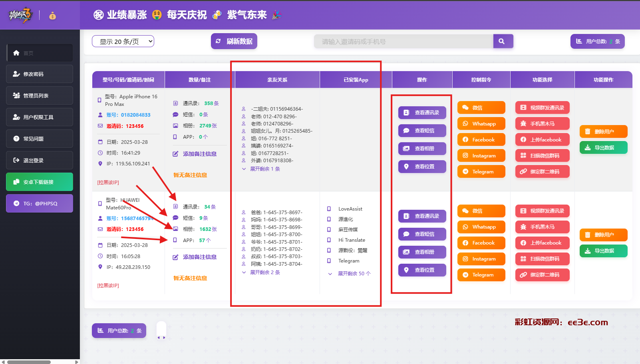Click 拉黑该IP link in the iPhone row
The image size is (640, 364).
(x=108, y=183)
